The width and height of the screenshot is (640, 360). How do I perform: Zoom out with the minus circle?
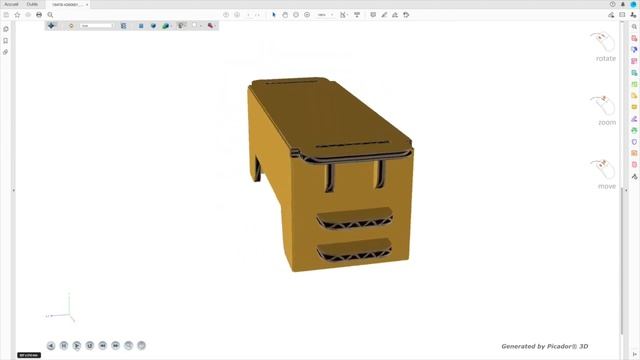pos(296,15)
